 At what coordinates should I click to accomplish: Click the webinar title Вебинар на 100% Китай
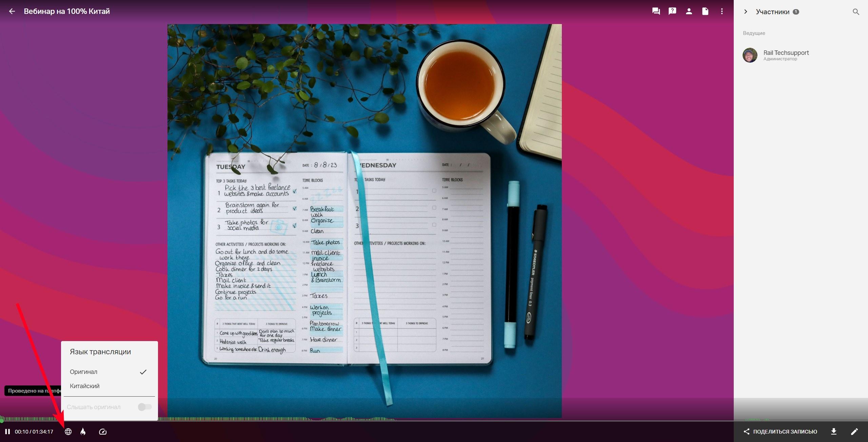[67, 11]
